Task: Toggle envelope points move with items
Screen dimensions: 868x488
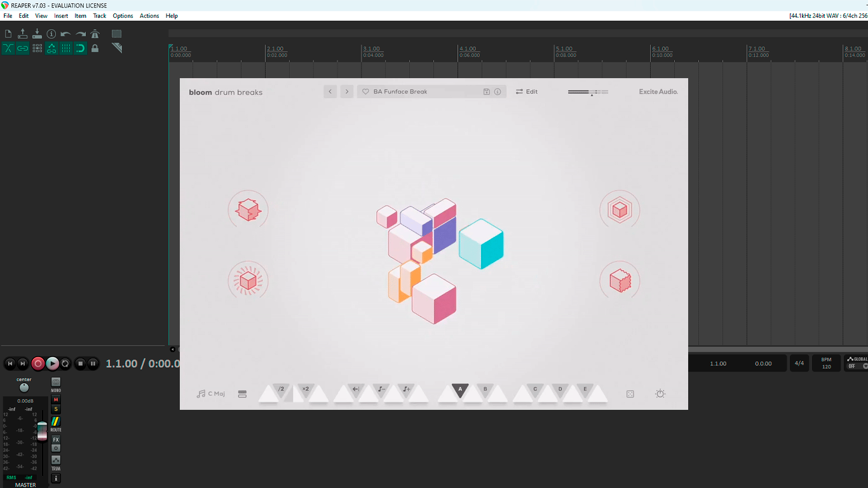Action: 51,48
